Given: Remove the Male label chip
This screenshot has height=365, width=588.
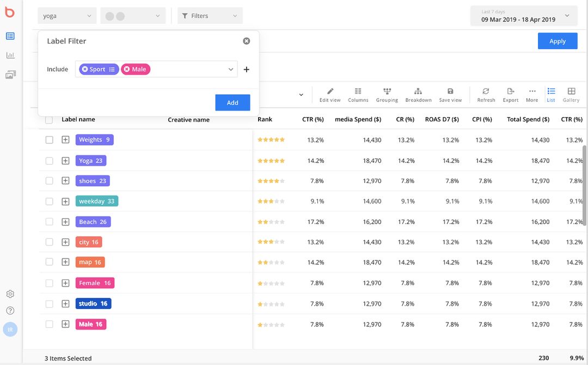Looking at the screenshot, I should [x=127, y=69].
